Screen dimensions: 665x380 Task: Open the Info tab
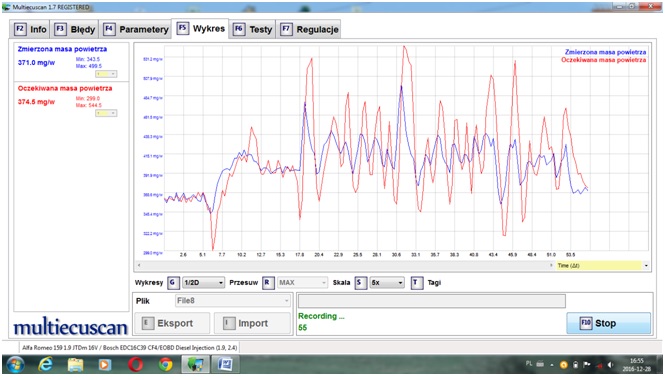30,29
